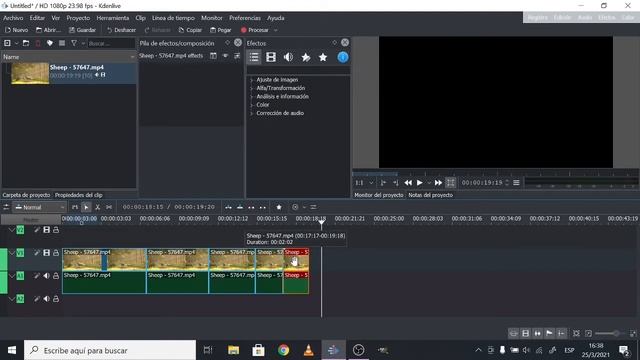Viewport: 640px width, 360px height.
Task: Toggle the monitor edit mode icon
Action: click(x=450, y=183)
